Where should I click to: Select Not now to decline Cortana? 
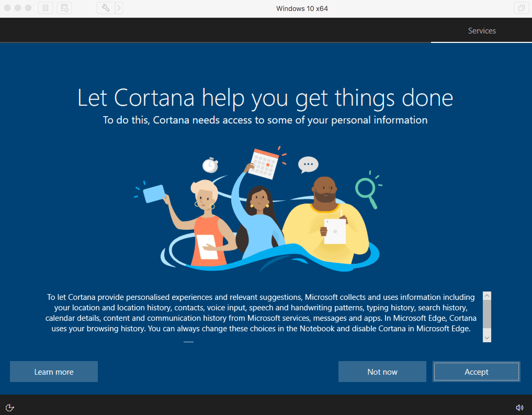coord(382,371)
